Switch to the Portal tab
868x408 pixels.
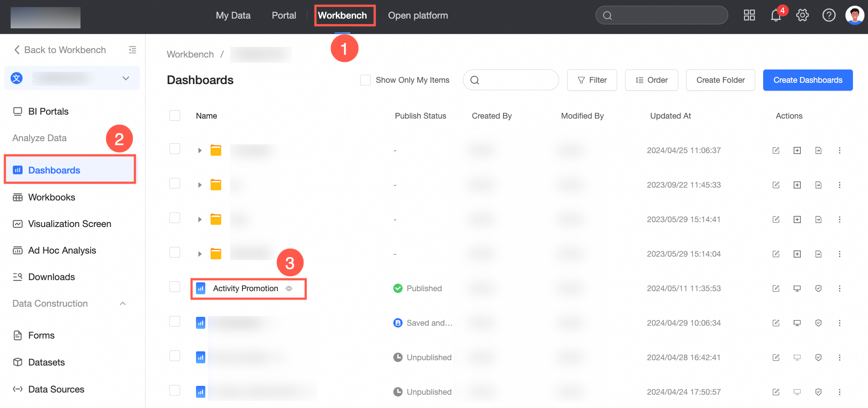tap(284, 15)
